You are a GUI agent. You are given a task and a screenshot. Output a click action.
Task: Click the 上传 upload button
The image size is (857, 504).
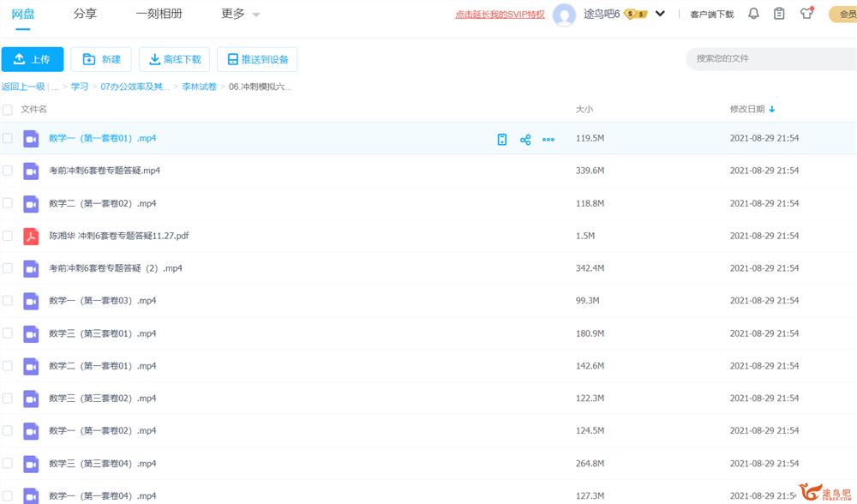tap(33, 59)
